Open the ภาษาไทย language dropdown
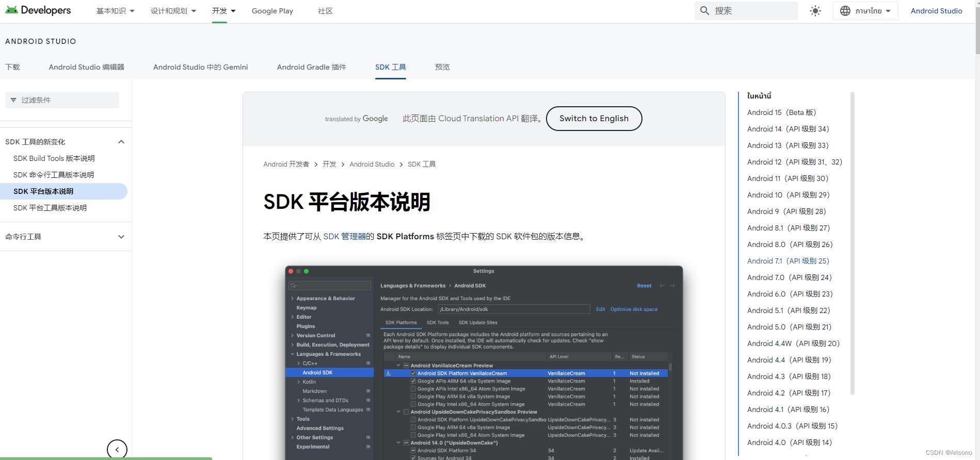This screenshot has width=980, height=460. (865, 11)
